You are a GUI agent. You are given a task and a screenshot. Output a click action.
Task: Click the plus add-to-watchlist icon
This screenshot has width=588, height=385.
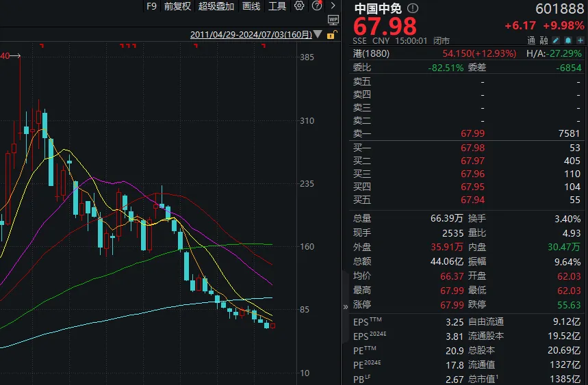tap(580, 40)
